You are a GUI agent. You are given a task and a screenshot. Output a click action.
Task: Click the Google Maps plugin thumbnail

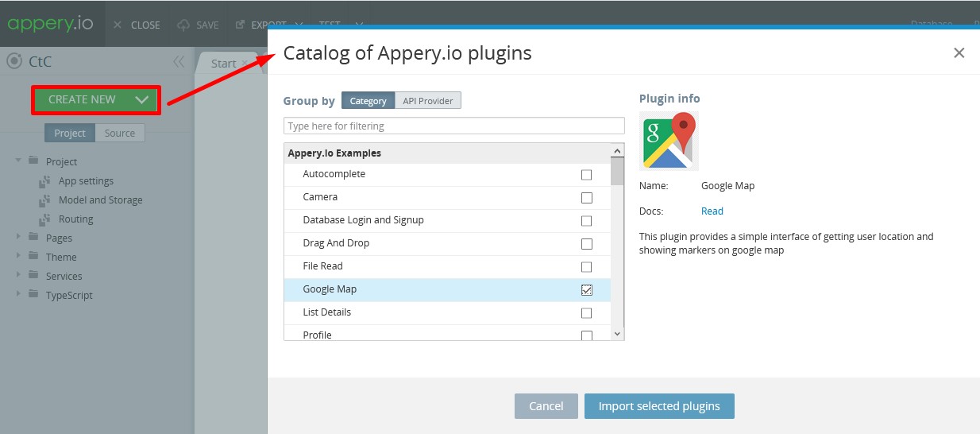669,141
